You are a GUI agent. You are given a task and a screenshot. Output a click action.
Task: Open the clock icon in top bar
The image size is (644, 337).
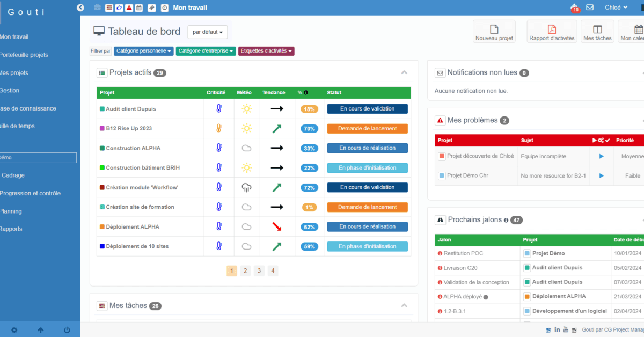coord(164,8)
